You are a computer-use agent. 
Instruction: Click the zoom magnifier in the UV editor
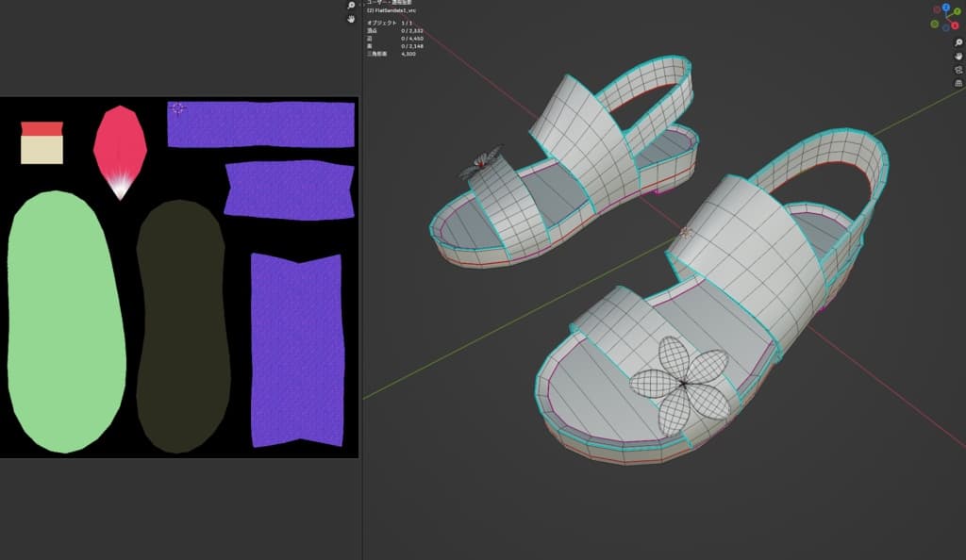pyautogui.click(x=351, y=6)
